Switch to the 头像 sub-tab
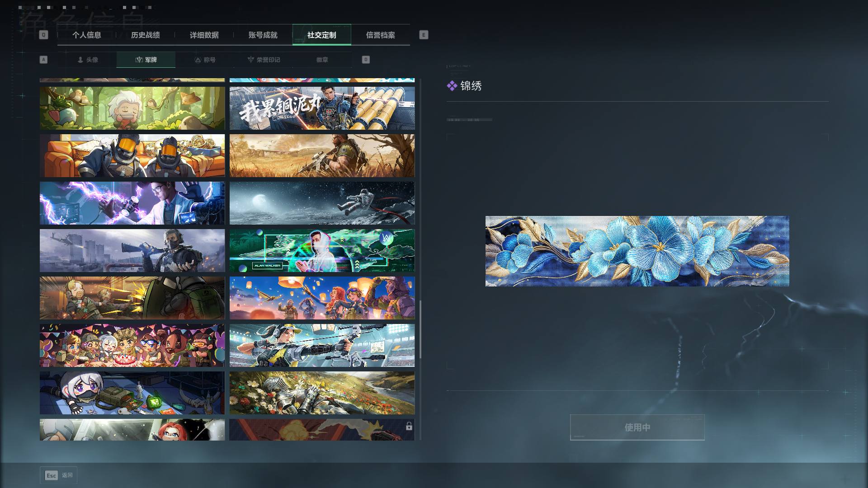 [87, 60]
